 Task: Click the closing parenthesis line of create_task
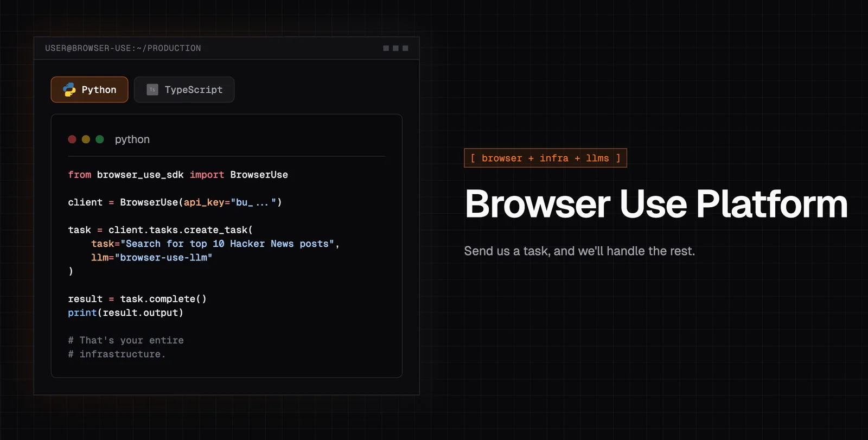coord(71,271)
